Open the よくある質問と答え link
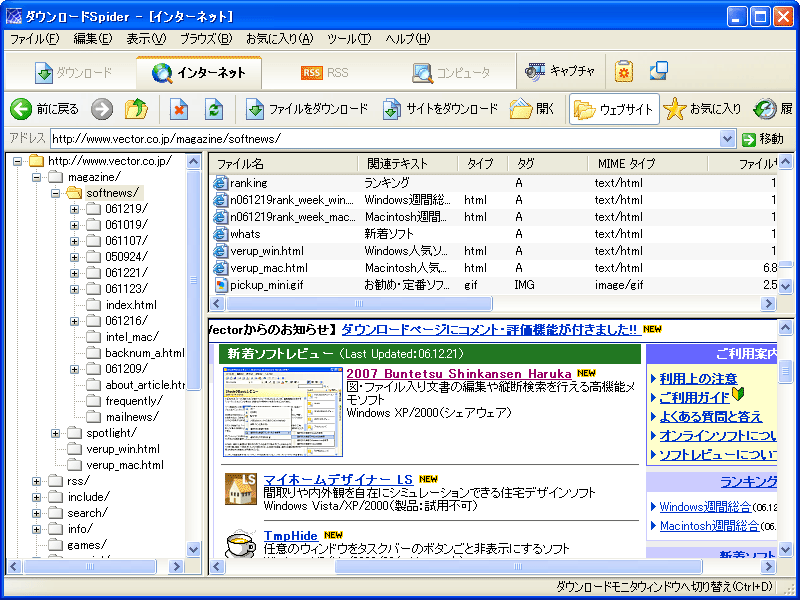Image resolution: width=800 pixels, height=600 pixels. (710, 417)
